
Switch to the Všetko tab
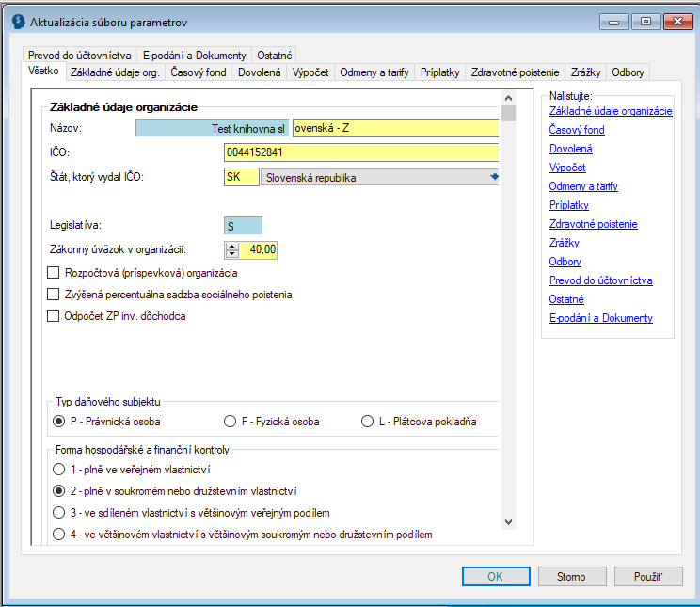(43, 71)
